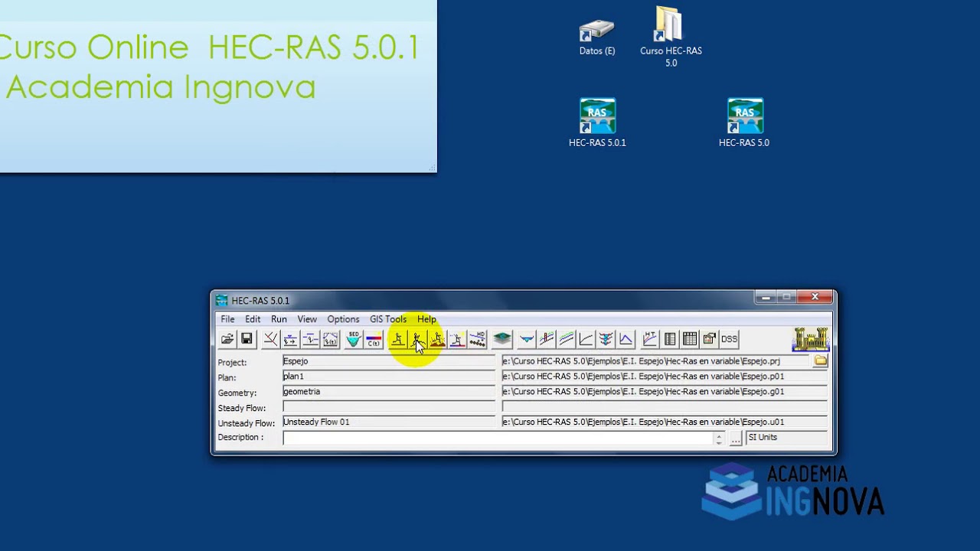
Task: Open the Help menu
Action: [x=426, y=319]
